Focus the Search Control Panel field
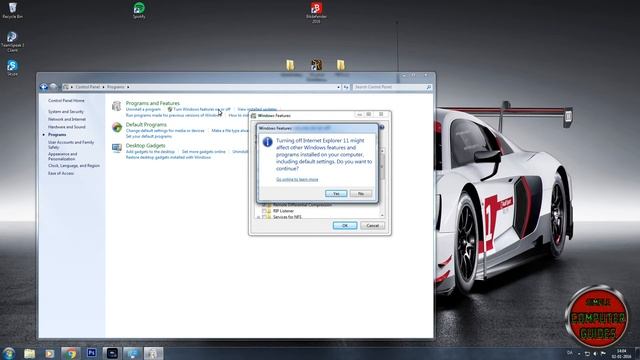Viewport: 640px width, 360px height. tap(392, 87)
